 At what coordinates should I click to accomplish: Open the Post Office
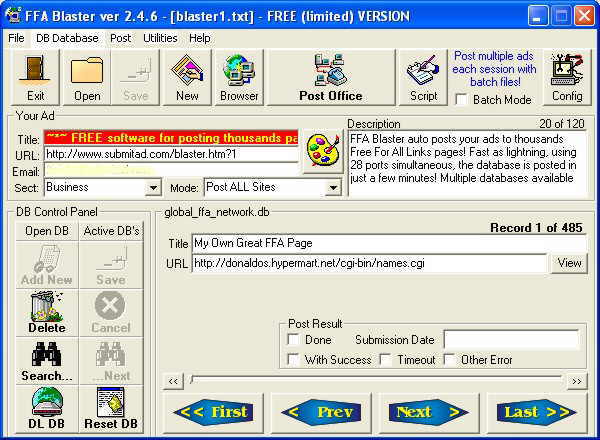pos(331,77)
